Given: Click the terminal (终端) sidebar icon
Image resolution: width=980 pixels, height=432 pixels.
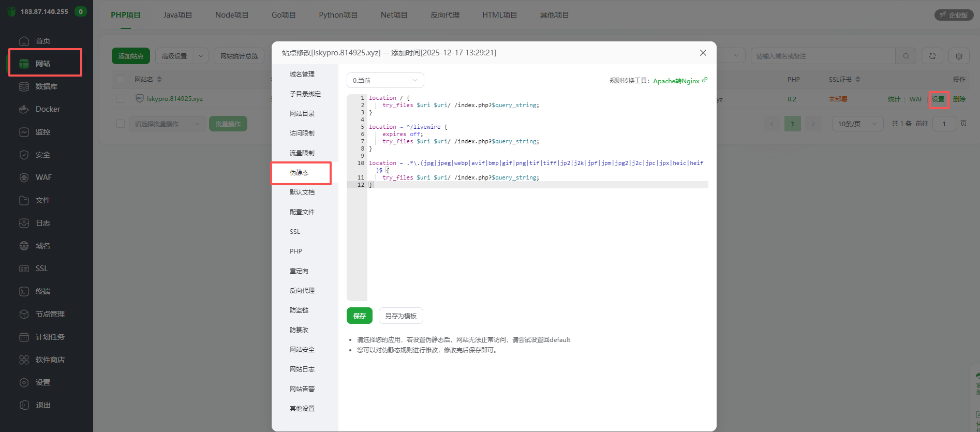Looking at the screenshot, I should (24, 291).
